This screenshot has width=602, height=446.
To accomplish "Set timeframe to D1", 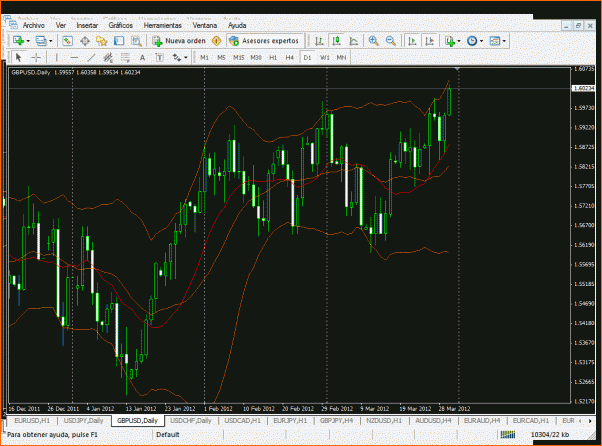I will point(307,58).
